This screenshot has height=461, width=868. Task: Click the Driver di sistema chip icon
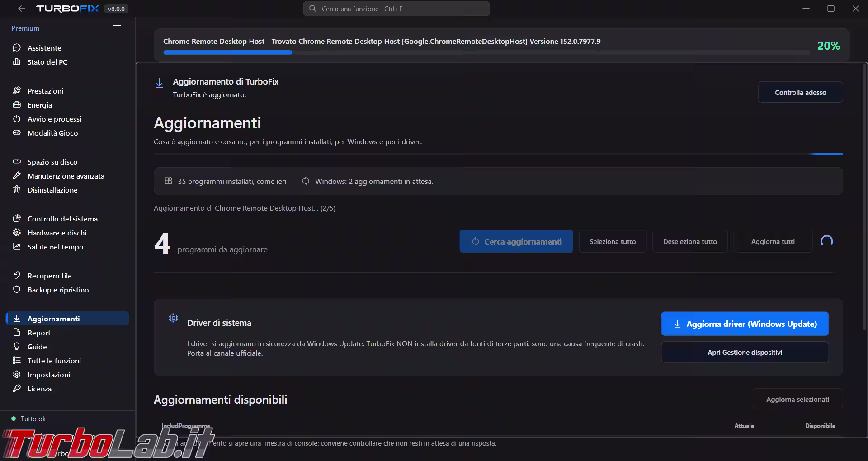click(x=174, y=318)
